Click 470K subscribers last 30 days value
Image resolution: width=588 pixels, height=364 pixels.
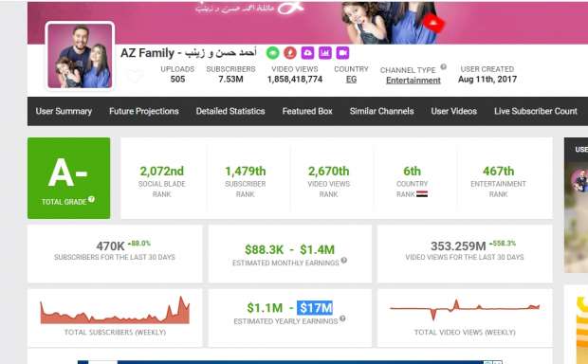click(x=110, y=246)
